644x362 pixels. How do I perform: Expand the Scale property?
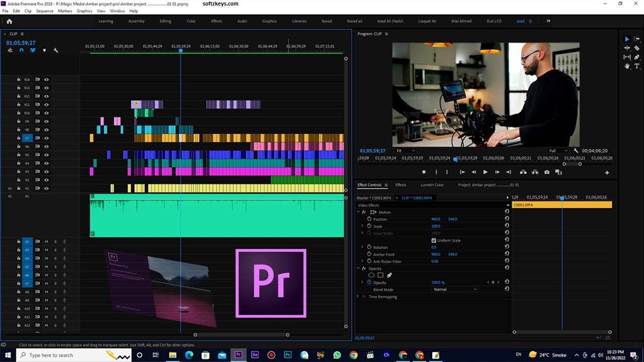(362, 226)
